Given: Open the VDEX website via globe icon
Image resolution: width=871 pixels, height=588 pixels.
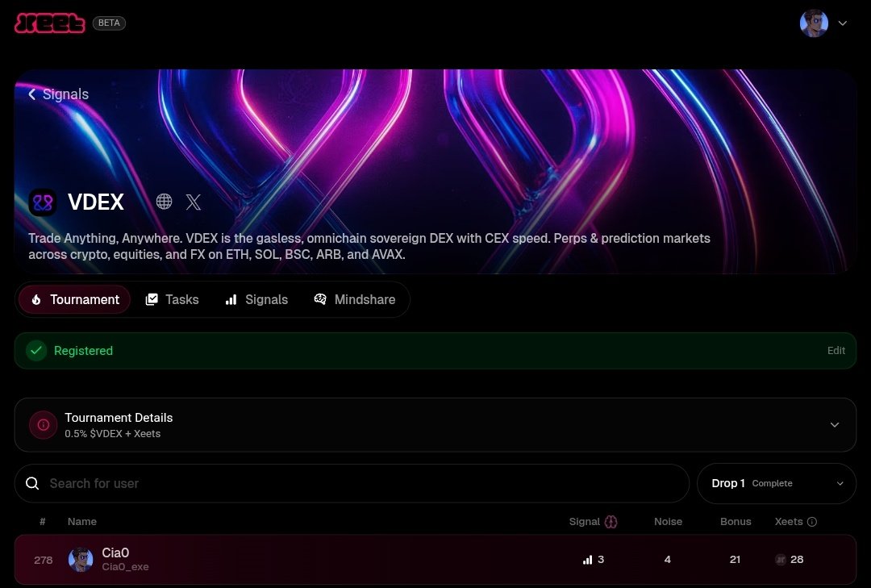Looking at the screenshot, I should click(x=165, y=202).
